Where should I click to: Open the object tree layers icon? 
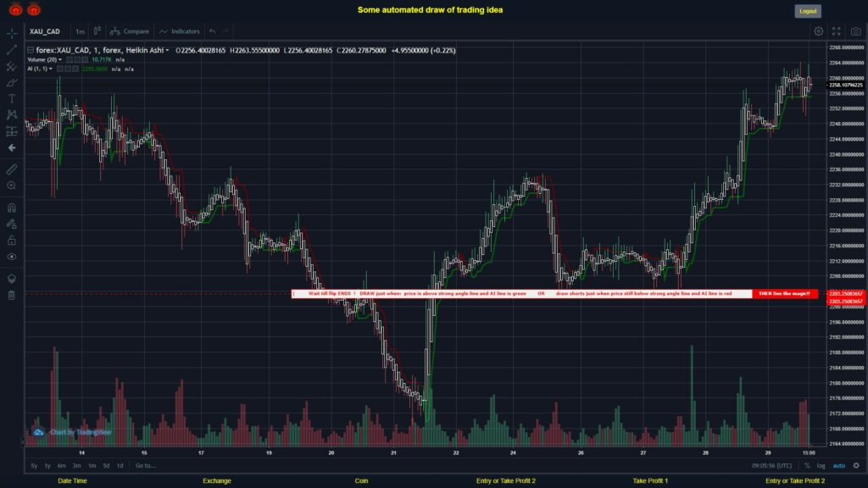pos(12,278)
